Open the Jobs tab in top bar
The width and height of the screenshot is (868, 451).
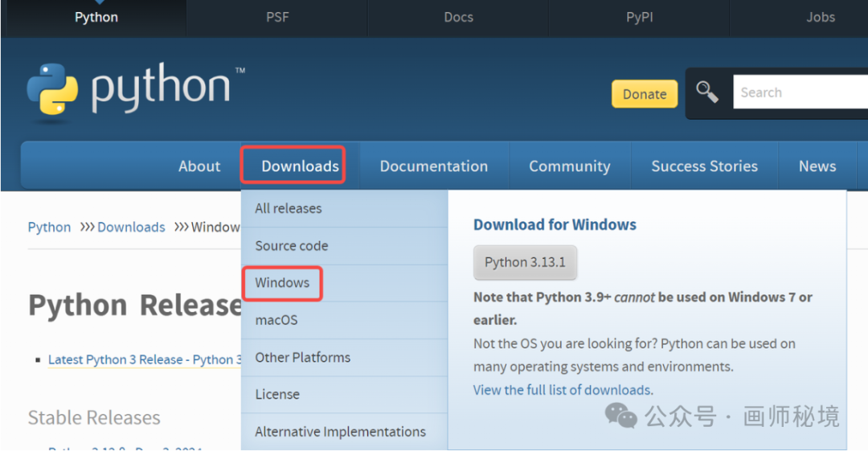(x=820, y=17)
